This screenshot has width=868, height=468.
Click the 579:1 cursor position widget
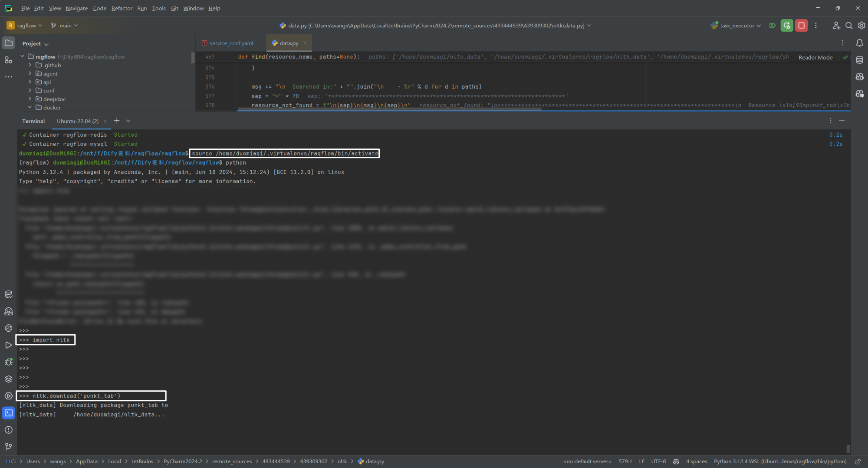pyautogui.click(x=625, y=461)
